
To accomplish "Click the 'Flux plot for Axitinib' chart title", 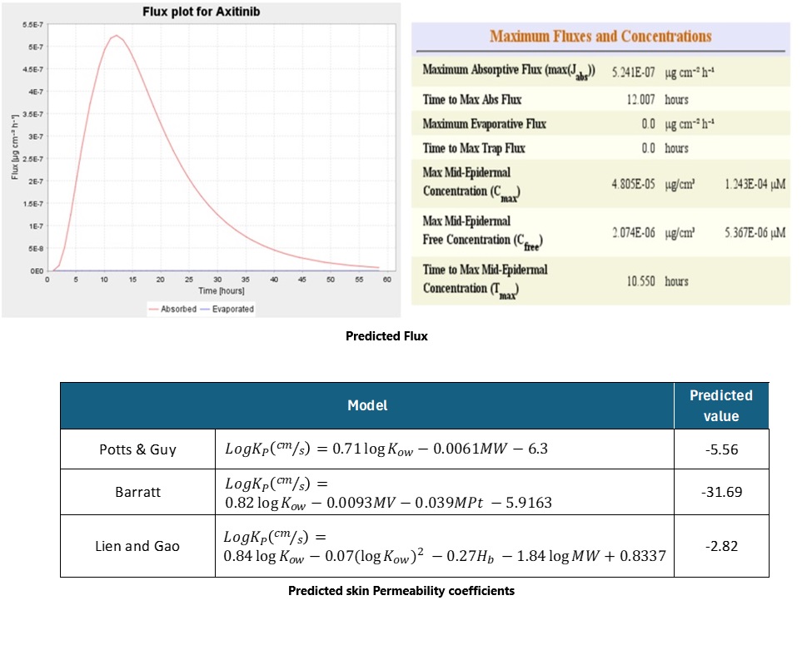I will click(202, 12).
